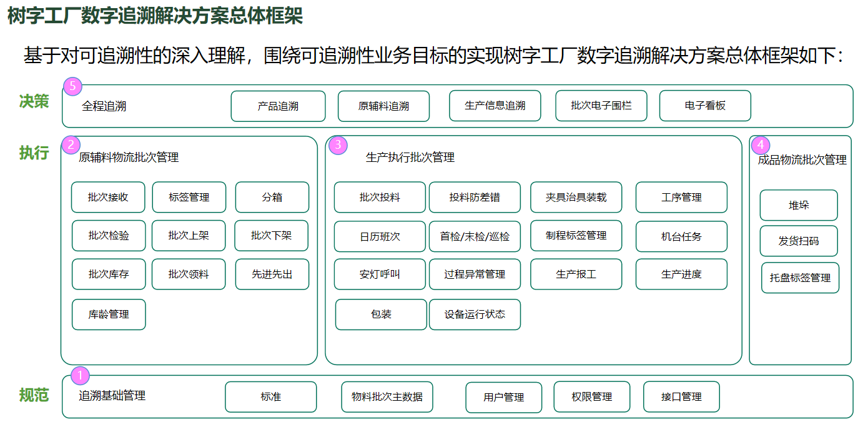Image resolution: width=868 pixels, height=432 pixels.
Task: Open the 先进先出 module
Action: click(x=272, y=274)
